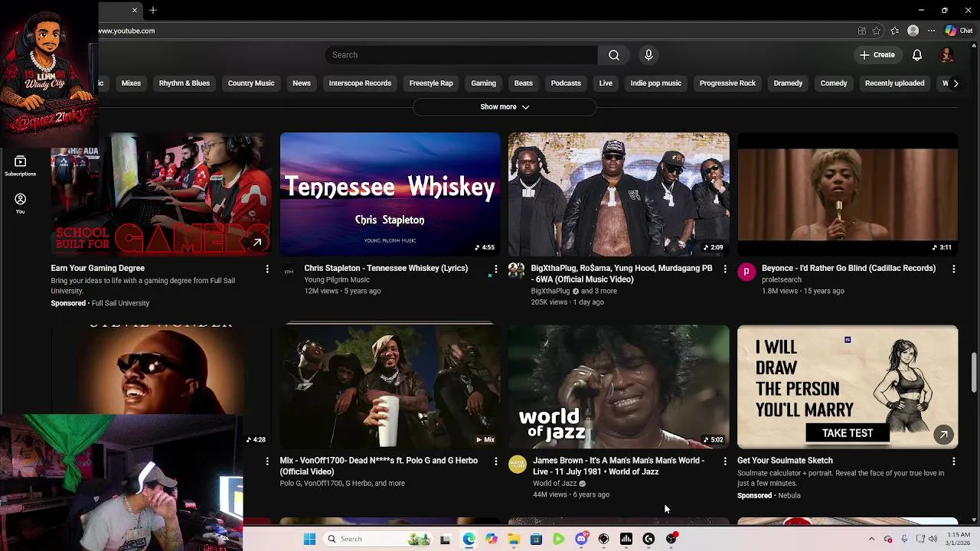Select the Comedy chip
980x551 pixels.
[x=834, y=83]
